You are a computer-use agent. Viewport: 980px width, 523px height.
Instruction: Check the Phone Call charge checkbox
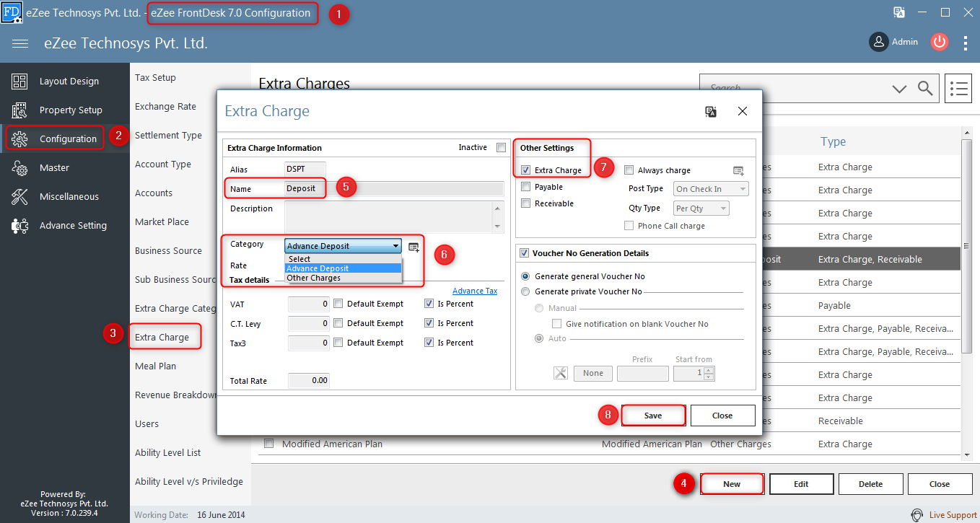point(629,226)
